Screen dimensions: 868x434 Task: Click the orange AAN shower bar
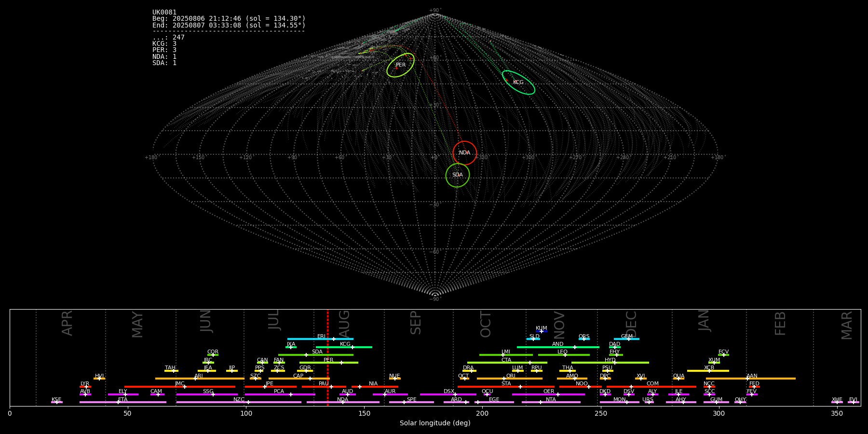pyautogui.click(x=751, y=379)
